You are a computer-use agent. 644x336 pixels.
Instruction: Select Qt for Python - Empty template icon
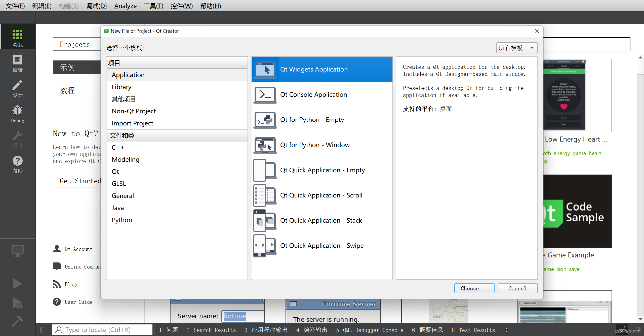click(264, 119)
